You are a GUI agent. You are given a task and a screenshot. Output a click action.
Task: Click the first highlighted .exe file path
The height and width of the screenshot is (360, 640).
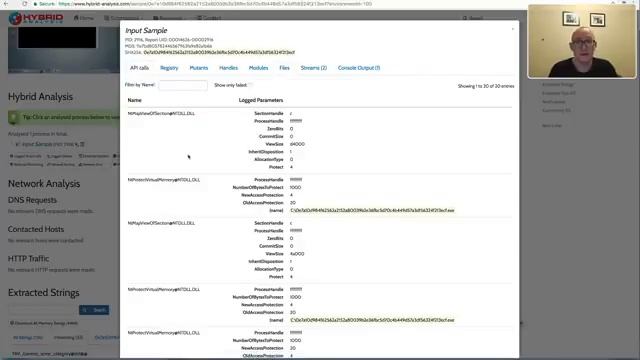[x=372, y=211]
